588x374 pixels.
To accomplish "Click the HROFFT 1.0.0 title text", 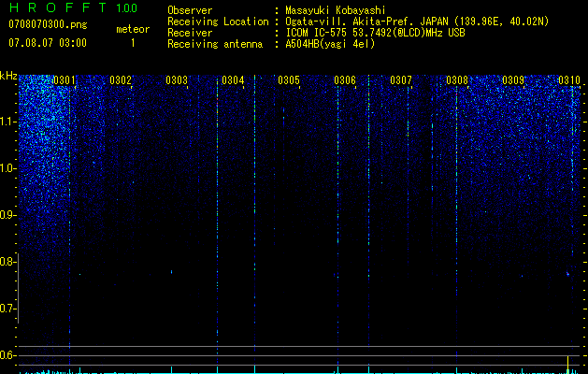I will point(73,7).
